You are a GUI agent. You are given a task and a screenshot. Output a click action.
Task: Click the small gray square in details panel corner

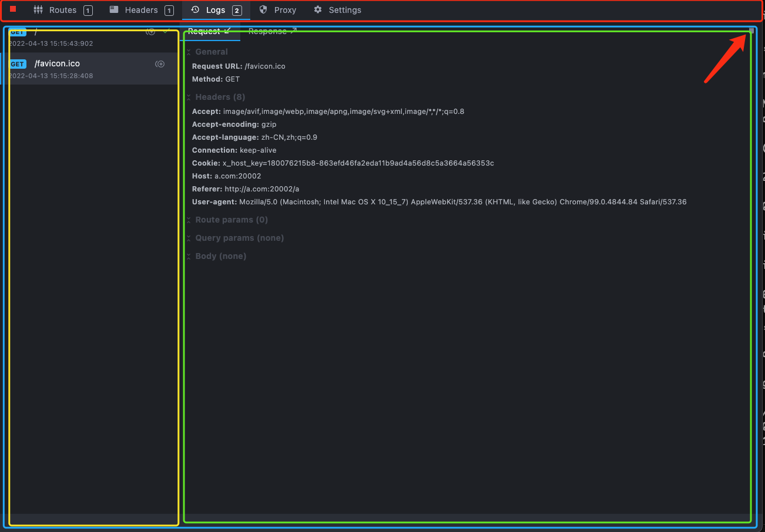(x=751, y=31)
